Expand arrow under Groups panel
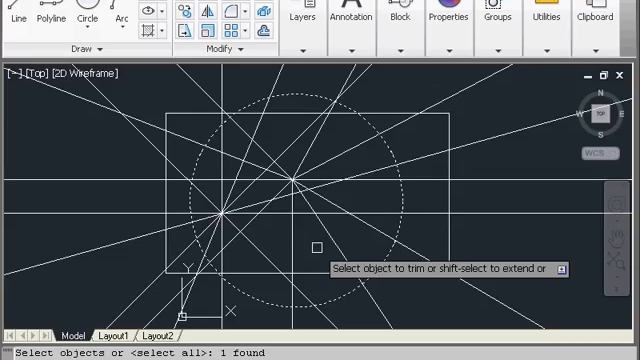The height and width of the screenshot is (360, 640). [498, 51]
